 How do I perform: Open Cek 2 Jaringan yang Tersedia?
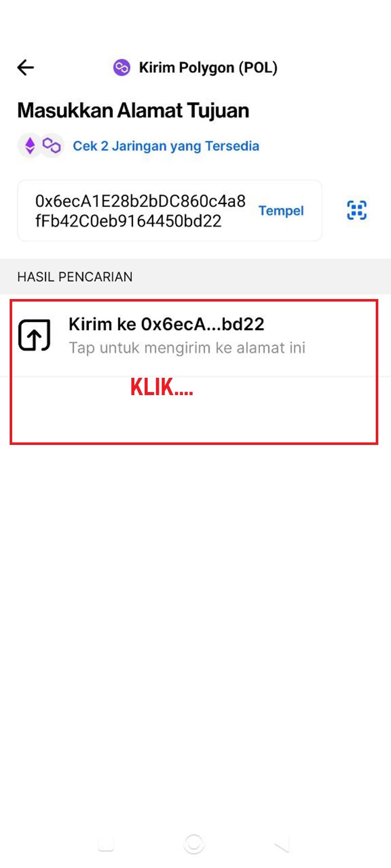coord(166,146)
